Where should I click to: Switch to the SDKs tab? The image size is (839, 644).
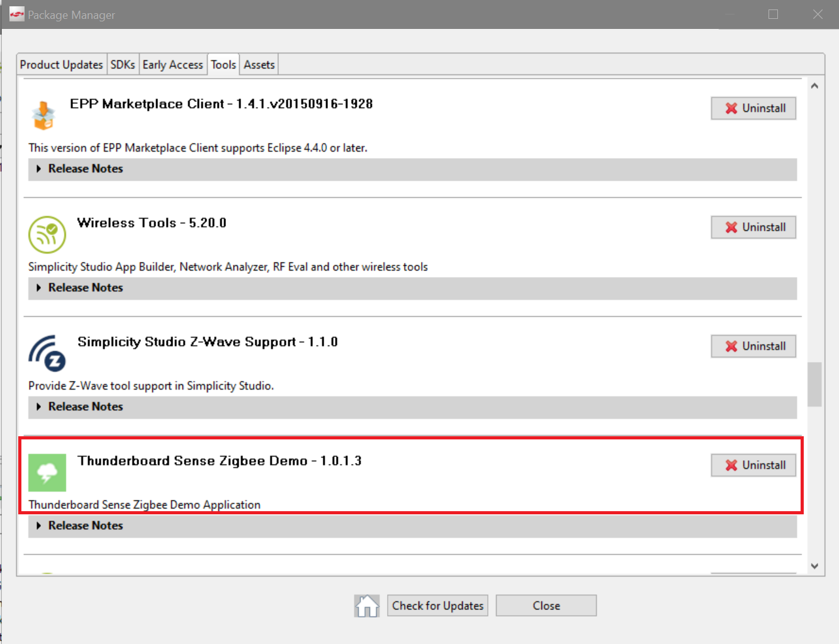point(122,64)
